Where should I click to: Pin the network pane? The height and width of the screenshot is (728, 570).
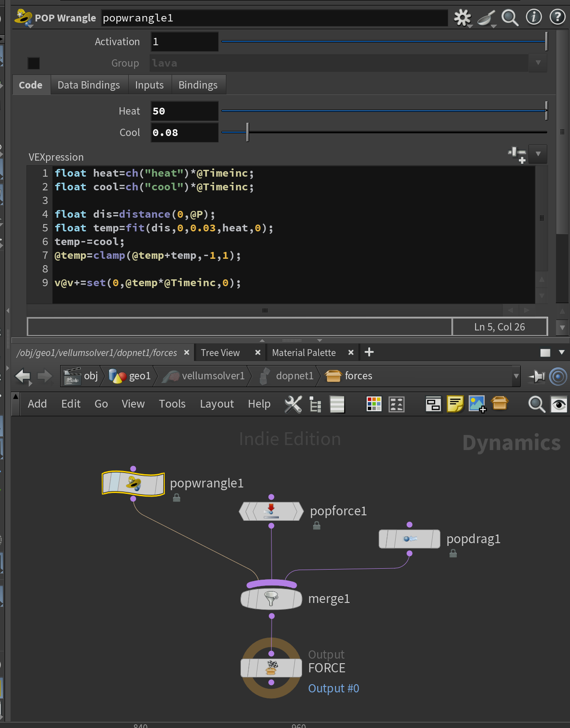[537, 376]
